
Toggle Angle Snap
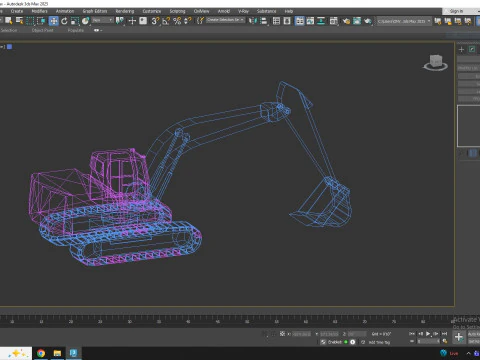(x=166, y=21)
